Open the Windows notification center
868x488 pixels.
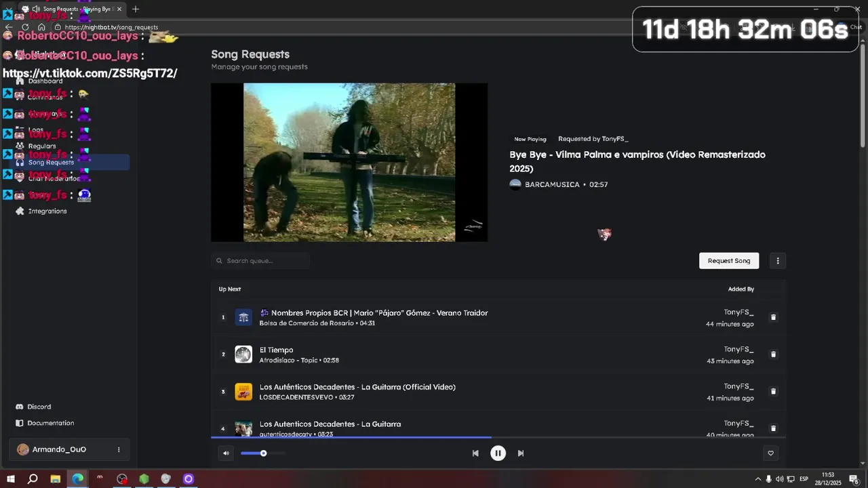coord(854,479)
